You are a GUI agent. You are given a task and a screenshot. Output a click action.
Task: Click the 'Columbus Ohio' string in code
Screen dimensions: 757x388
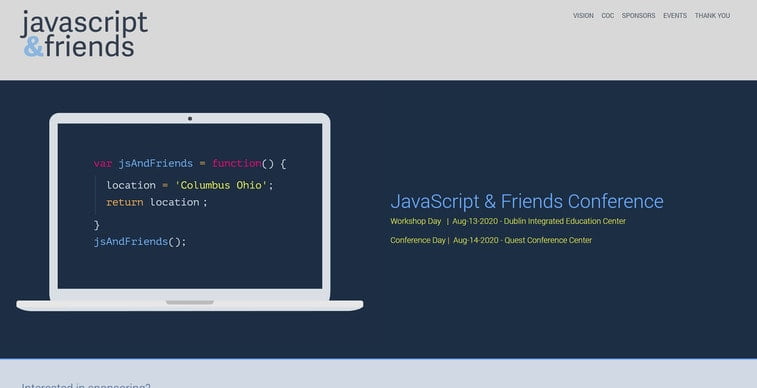pyautogui.click(x=221, y=185)
